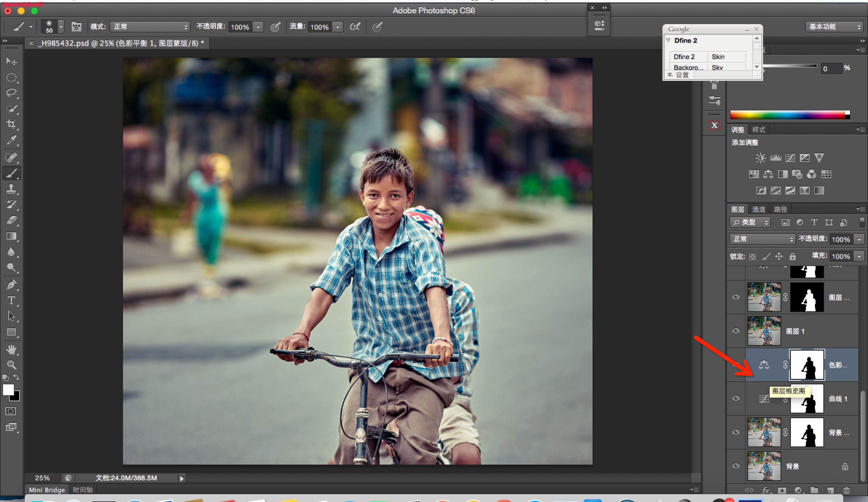Select the Elliptical Marquee tool
This screenshot has height=502, width=868.
coord(11,77)
